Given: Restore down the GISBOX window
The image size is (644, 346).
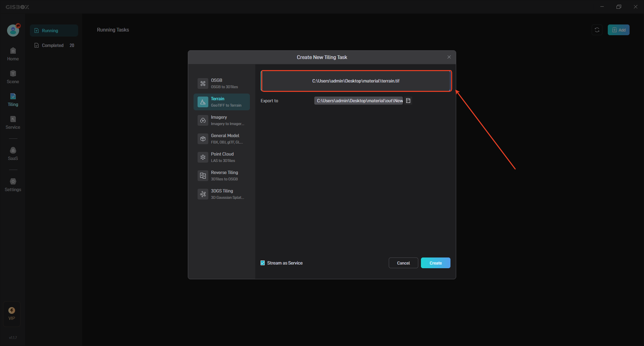Looking at the screenshot, I should (619, 7).
